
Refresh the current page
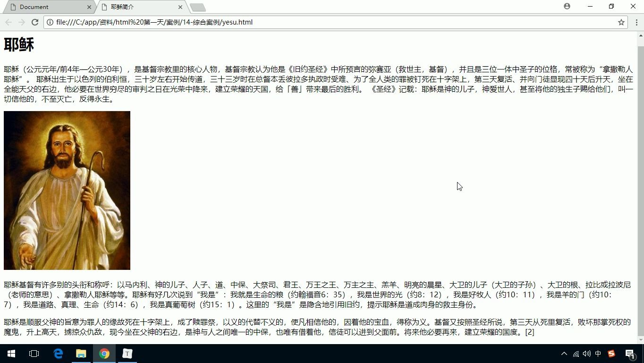(35, 22)
